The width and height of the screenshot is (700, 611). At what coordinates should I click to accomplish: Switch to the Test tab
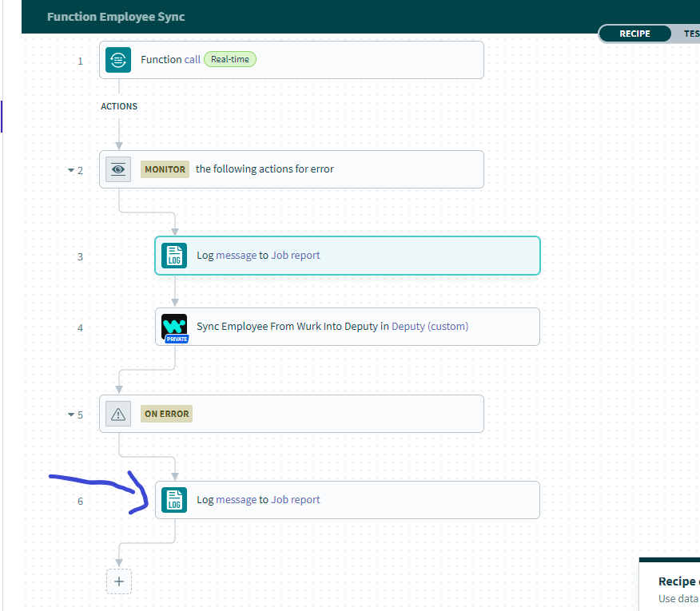[x=690, y=34]
